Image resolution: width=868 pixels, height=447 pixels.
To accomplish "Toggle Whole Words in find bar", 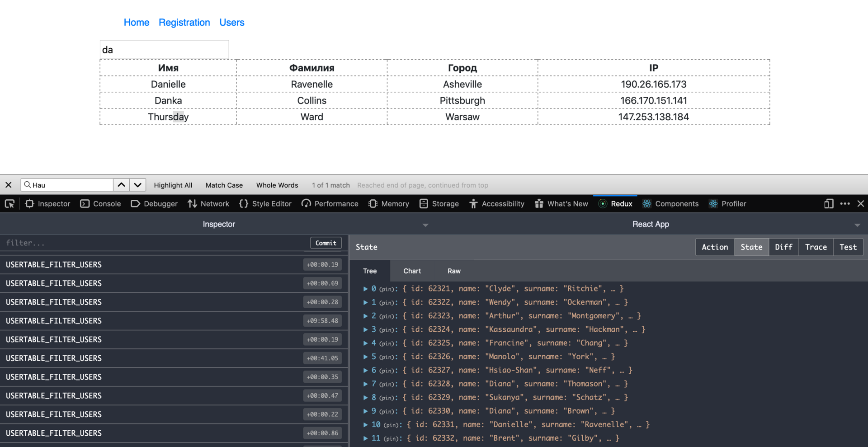I will [277, 185].
